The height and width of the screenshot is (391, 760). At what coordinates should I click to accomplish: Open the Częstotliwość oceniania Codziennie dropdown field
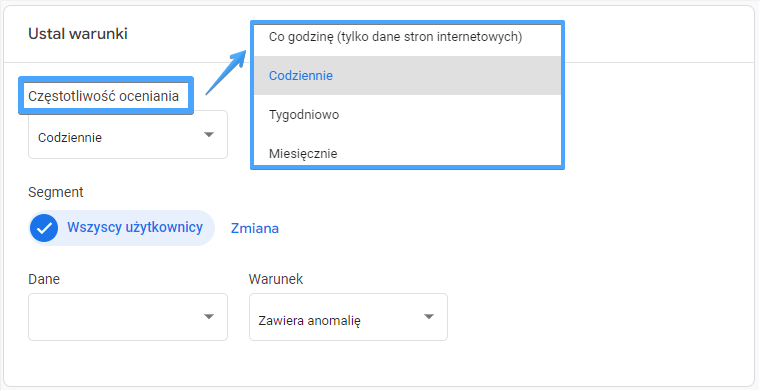[x=128, y=135]
